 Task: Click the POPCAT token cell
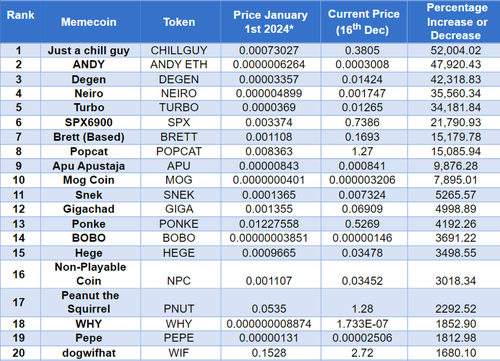[x=179, y=152]
